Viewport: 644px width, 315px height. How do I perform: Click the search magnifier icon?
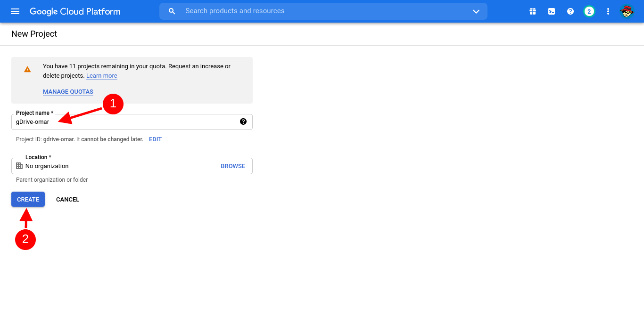172,11
